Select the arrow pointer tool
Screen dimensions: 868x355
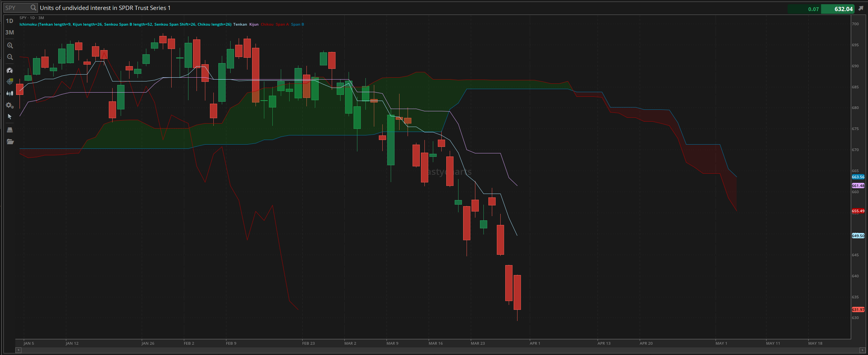(10, 117)
